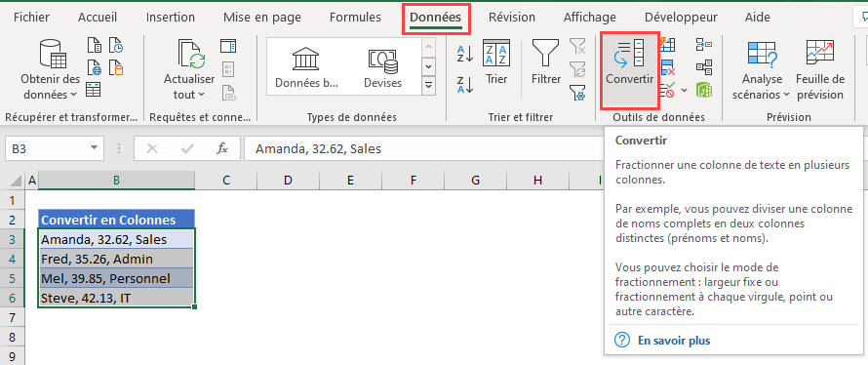Viewport: 868px width, 365px height.
Task: Click the Recent Sources clock icon
Action: (x=116, y=46)
